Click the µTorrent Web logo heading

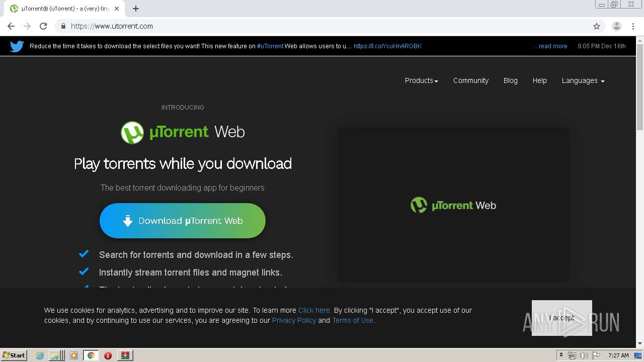(x=183, y=132)
